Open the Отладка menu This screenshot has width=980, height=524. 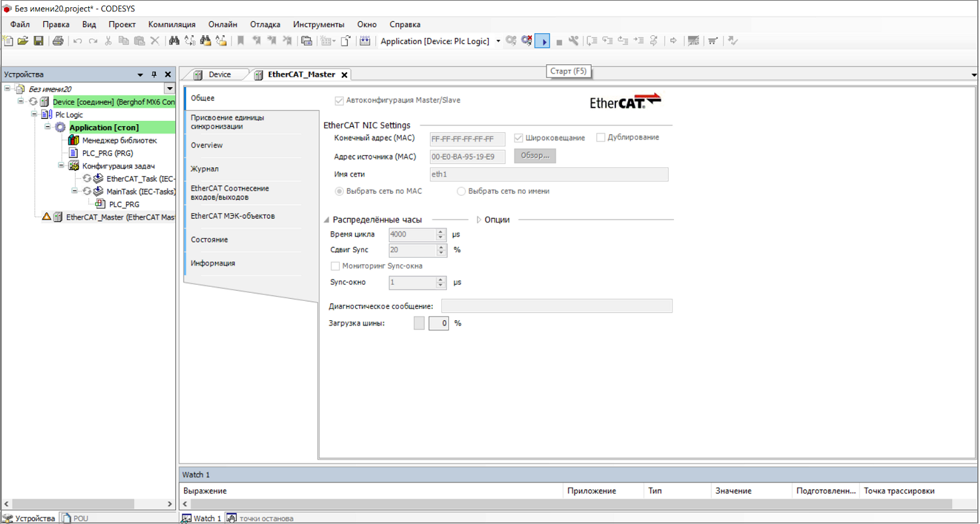[x=265, y=25]
